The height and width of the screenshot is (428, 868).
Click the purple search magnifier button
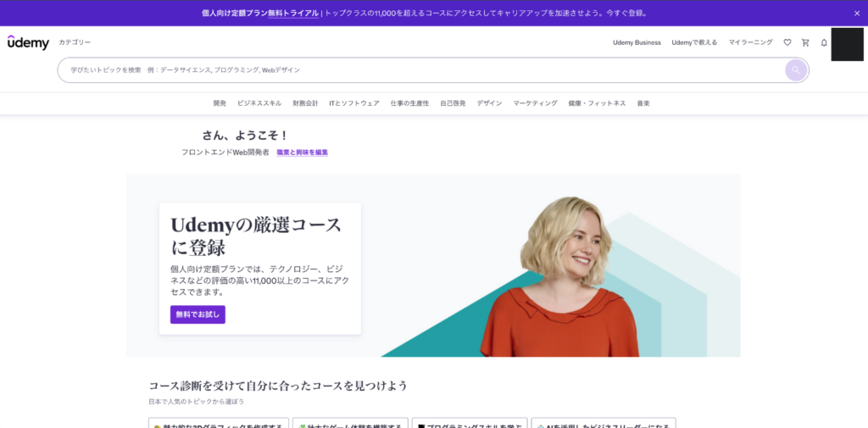(x=795, y=69)
